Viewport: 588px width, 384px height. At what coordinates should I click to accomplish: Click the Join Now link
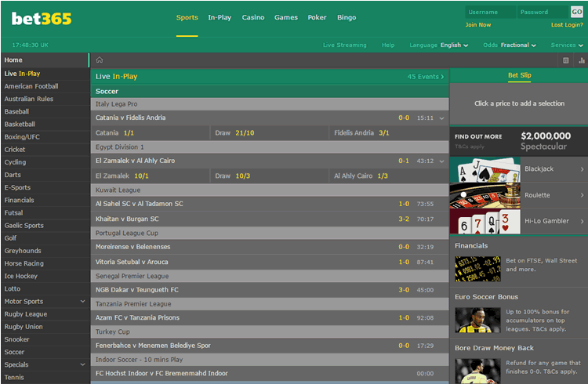478,25
